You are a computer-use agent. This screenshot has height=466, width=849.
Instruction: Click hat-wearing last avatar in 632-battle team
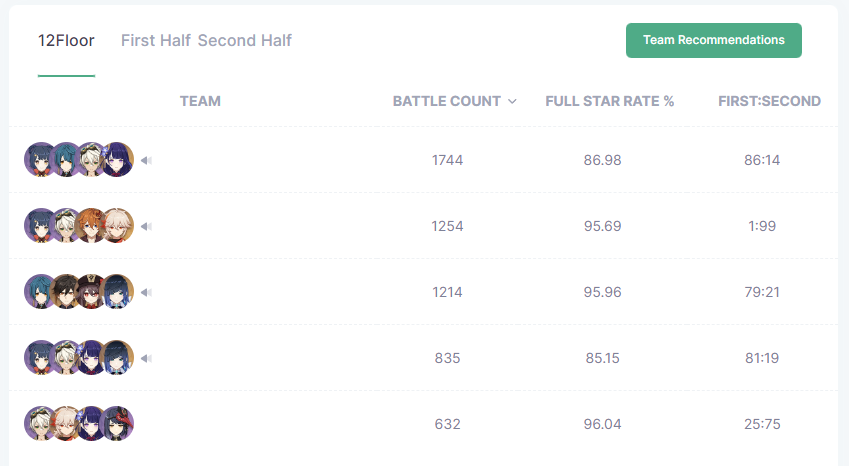click(x=118, y=424)
